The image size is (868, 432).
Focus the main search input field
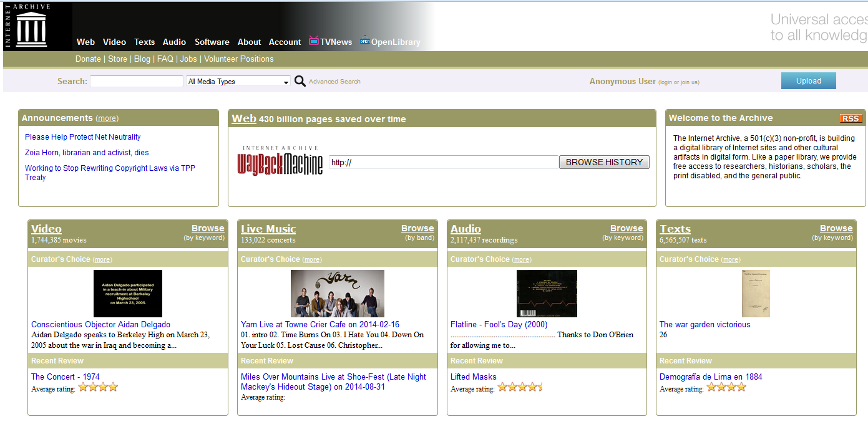[x=137, y=82]
